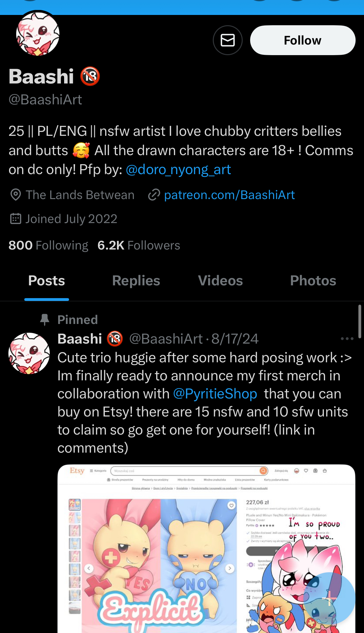Click the link chain icon near Patreon
This screenshot has height=633, width=364.
pos(154,195)
